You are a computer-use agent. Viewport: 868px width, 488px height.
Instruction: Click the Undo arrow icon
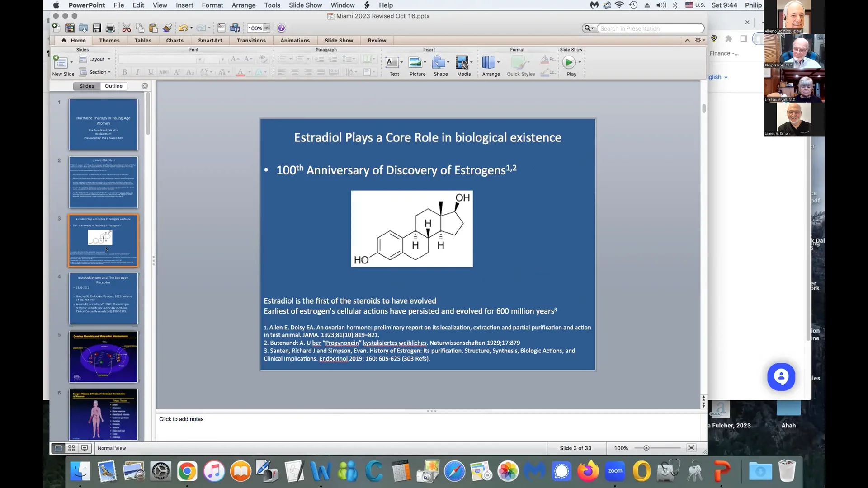pyautogui.click(x=183, y=28)
